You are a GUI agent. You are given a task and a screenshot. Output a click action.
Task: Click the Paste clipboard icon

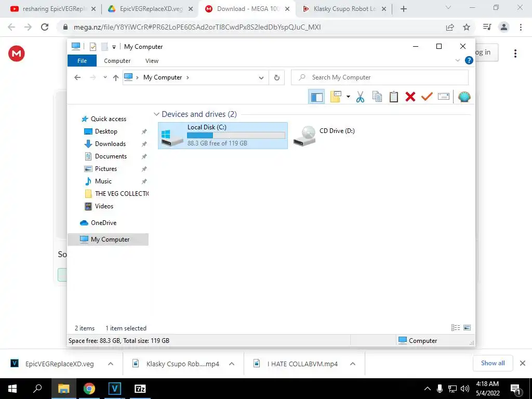tap(394, 97)
